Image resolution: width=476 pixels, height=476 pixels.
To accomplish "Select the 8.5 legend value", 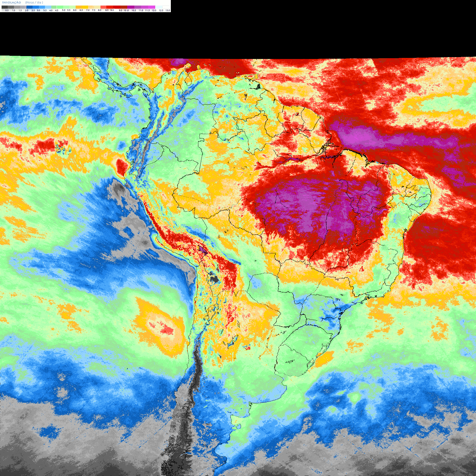I will tap(107, 10).
